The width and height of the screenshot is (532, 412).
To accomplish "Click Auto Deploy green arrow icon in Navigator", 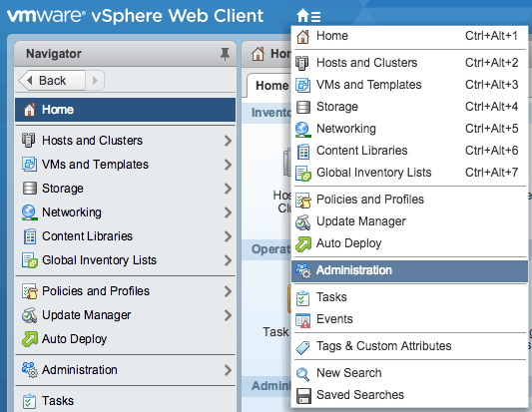I will click(x=30, y=339).
